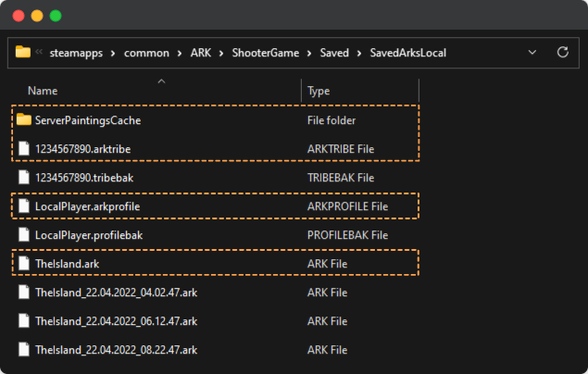Click the TheIsland_22.04.2022_08.22.47.ark file icon
The width and height of the screenshot is (588, 374).
click(24, 349)
